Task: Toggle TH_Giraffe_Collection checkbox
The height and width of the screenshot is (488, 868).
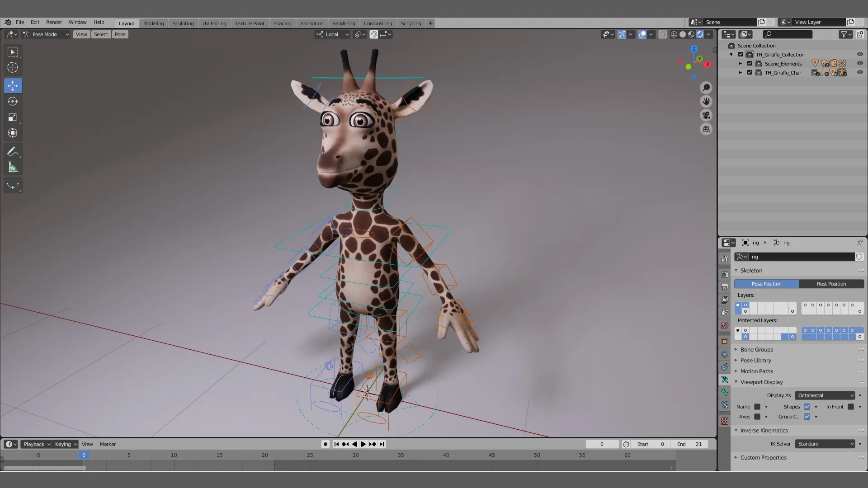Action: [741, 55]
